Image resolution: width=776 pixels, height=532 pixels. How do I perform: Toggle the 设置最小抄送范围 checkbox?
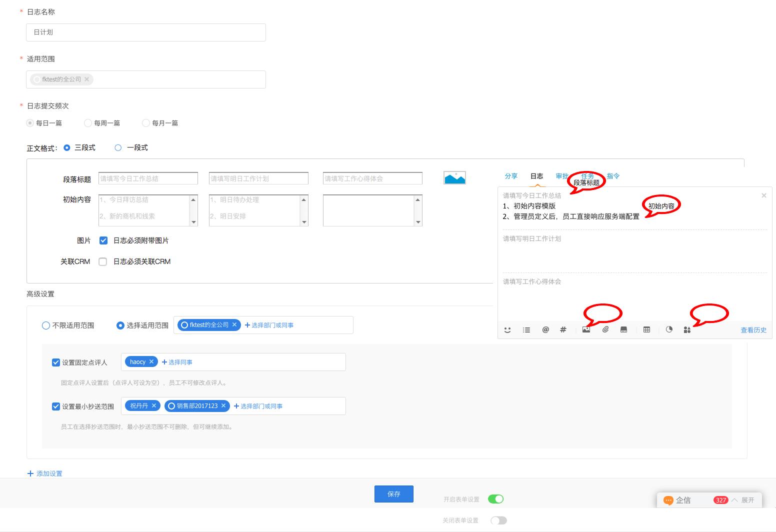pyautogui.click(x=56, y=406)
